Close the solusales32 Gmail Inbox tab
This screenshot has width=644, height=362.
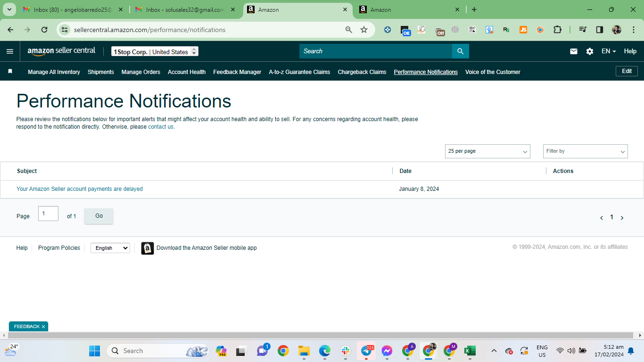233,9
